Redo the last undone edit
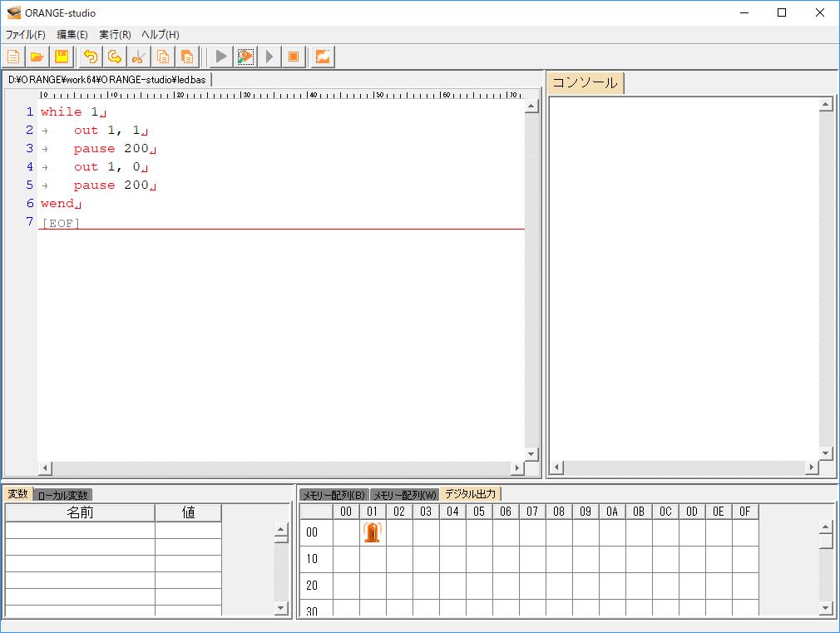 pyautogui.click(x=115, y=57)
